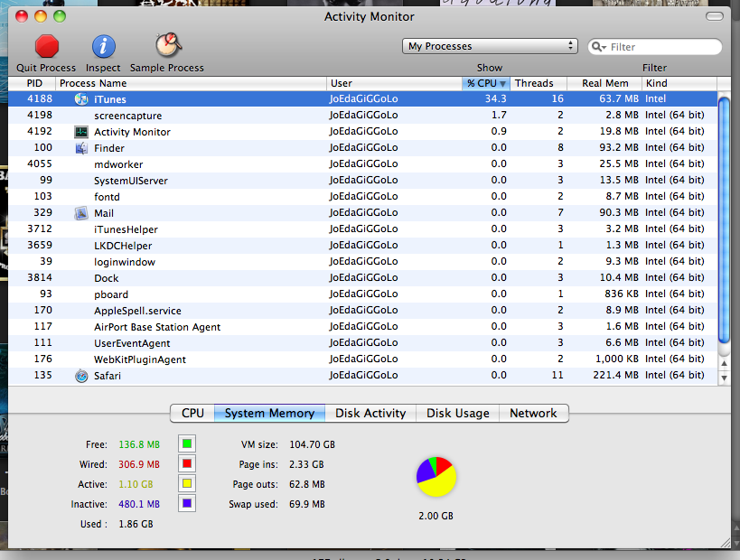740x560 pixels.
Task: Select the System Memory tab
Action: [269, 414]
